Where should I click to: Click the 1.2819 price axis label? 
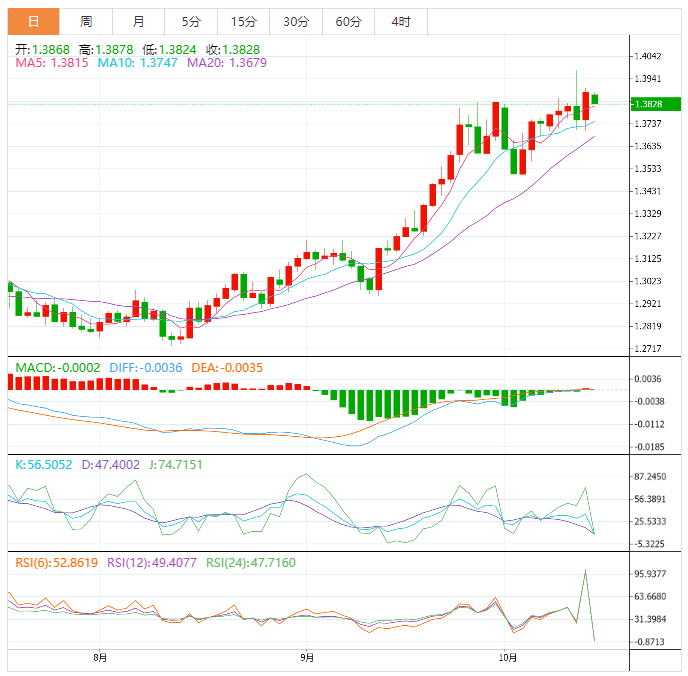[648, 326]
